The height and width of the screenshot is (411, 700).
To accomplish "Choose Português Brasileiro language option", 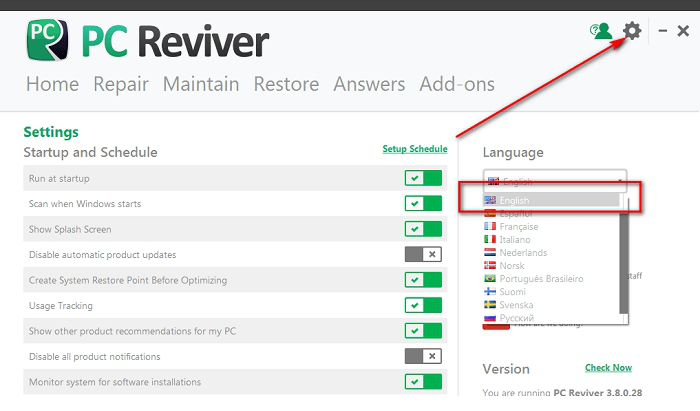I will (542, 278).
